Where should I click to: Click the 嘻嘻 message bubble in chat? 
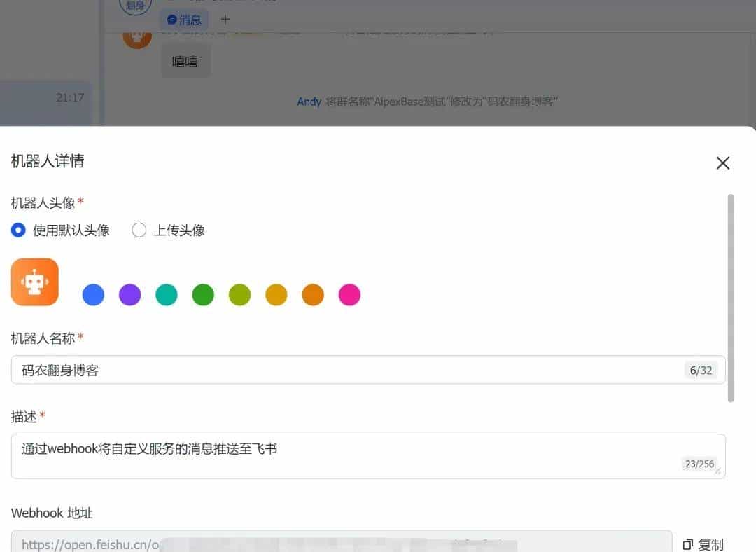tap(186, 60)
